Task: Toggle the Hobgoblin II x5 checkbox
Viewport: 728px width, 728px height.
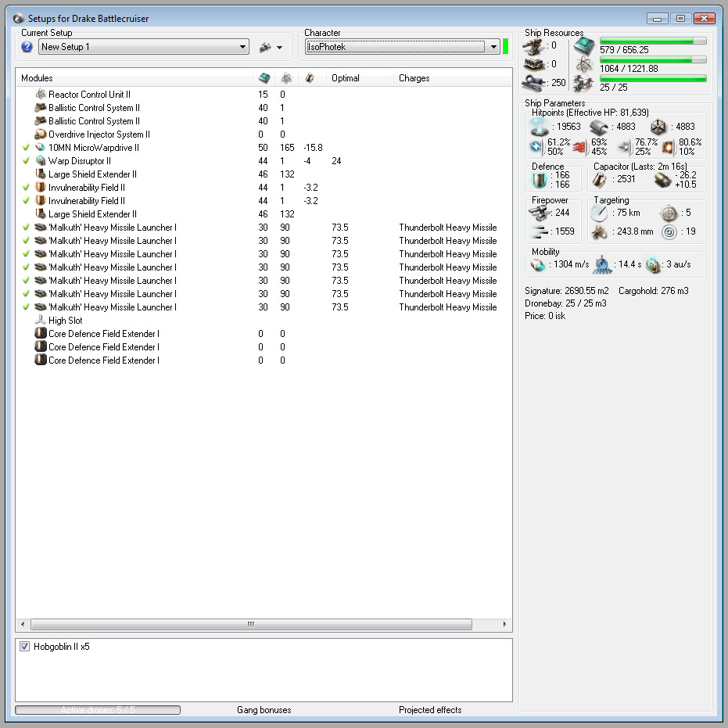Action: (24, 646)
